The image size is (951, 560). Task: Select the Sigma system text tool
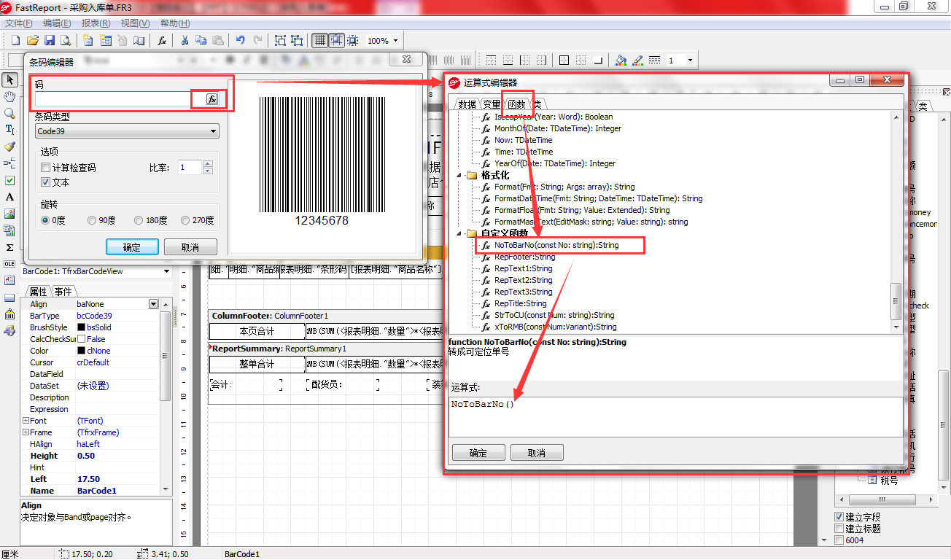(x=9, y=247)
